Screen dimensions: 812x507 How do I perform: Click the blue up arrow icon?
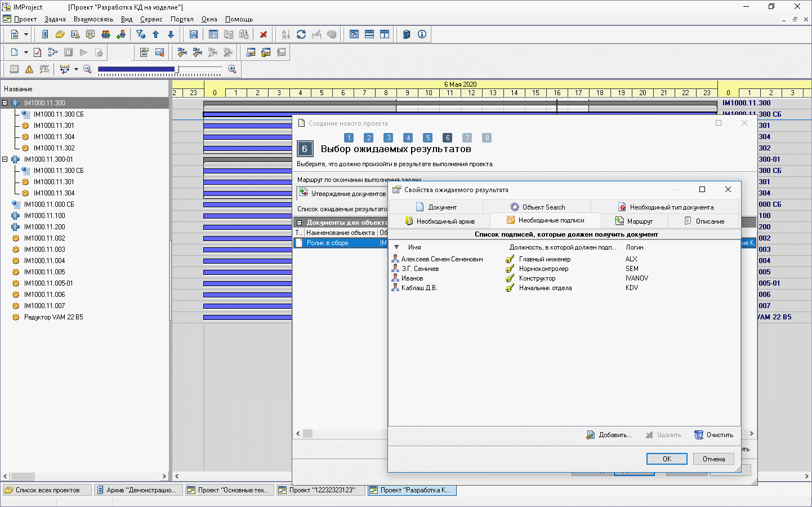156,34
